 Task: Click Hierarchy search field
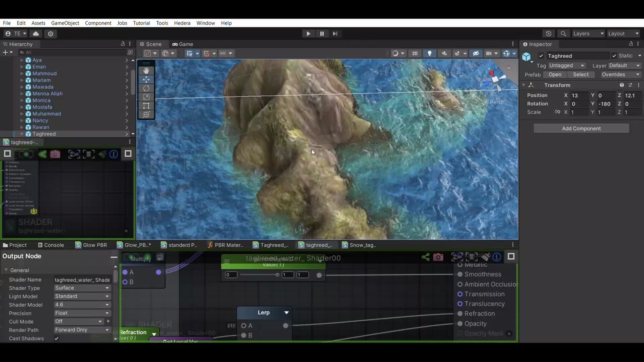pos(73,52)
